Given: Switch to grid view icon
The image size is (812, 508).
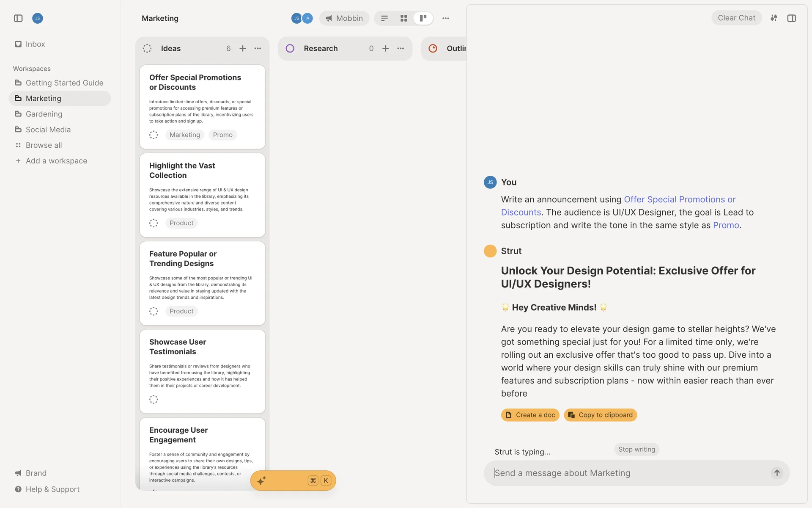Looking at the screenshot, I should [403, 18].
